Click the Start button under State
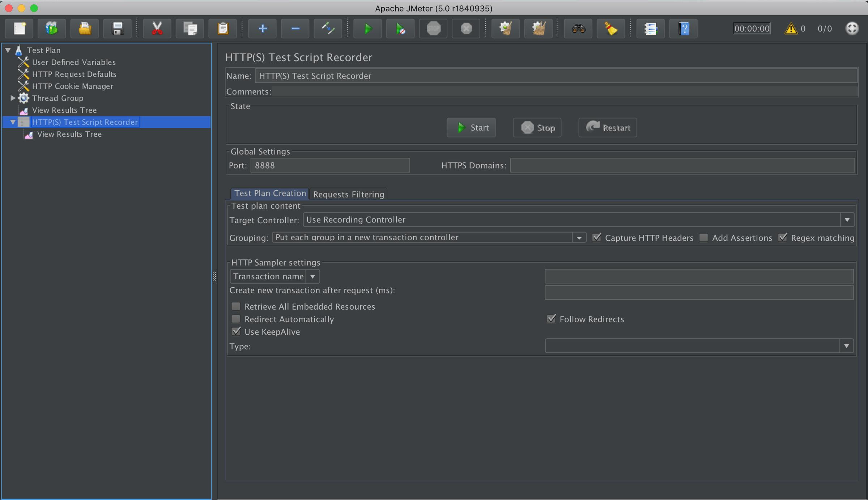The width and height of the screenshot is (868, 500). point(471,127)
